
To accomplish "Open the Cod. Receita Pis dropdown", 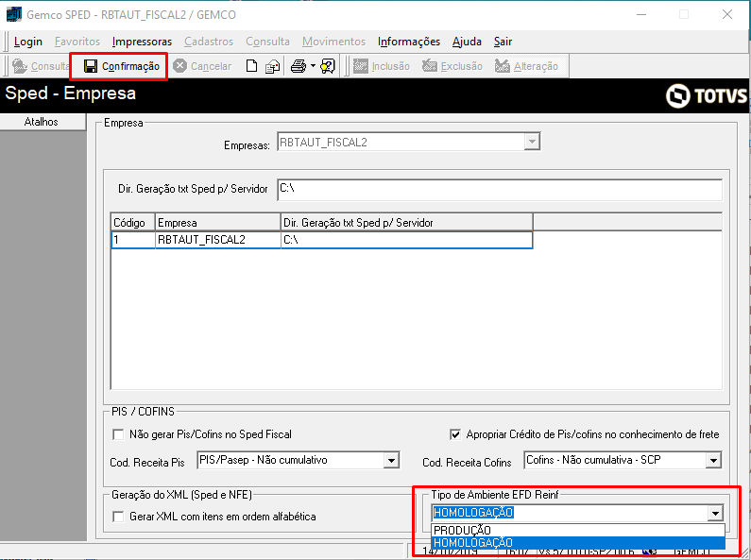I will click(x=391, y=461).
